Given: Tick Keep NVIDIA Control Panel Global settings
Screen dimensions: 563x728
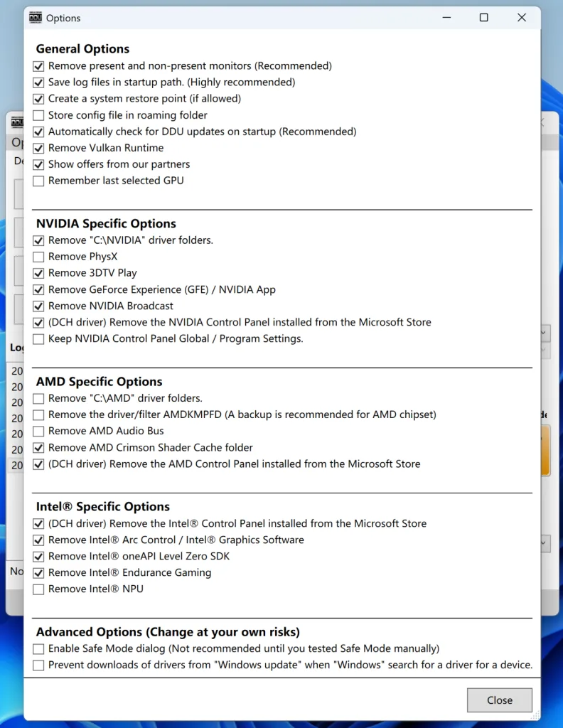Looking at the screenshot, I should [38, 339].
